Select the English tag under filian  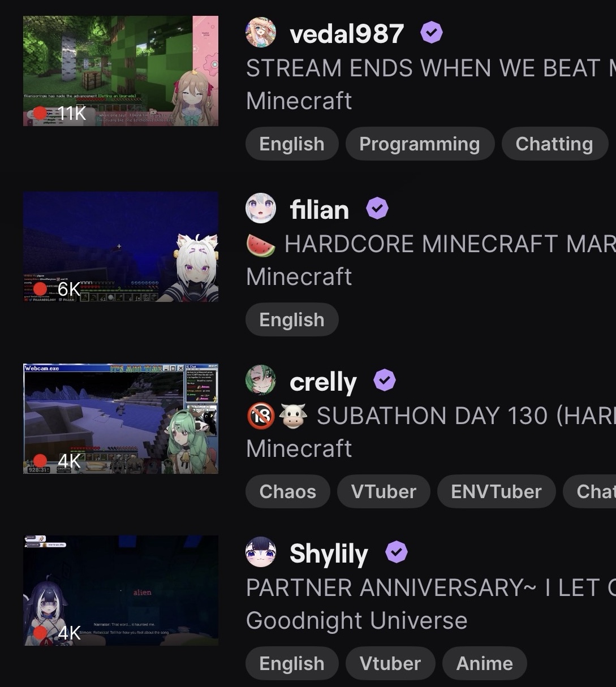292,320
